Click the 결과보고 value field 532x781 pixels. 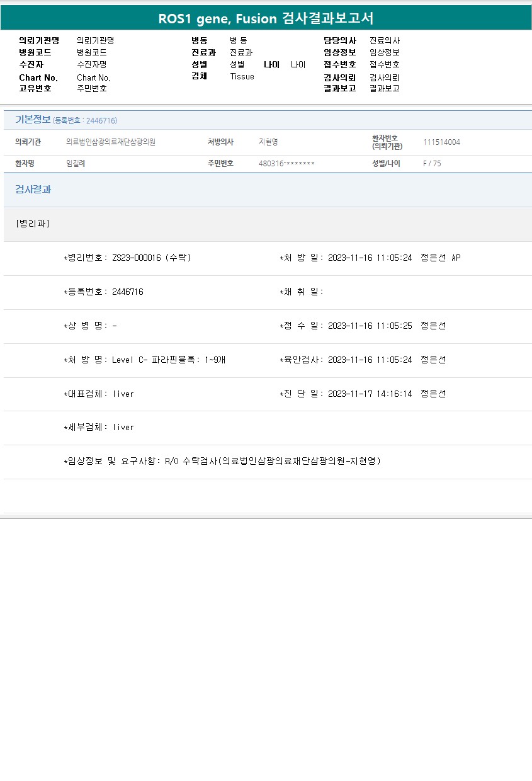(384, 88)
